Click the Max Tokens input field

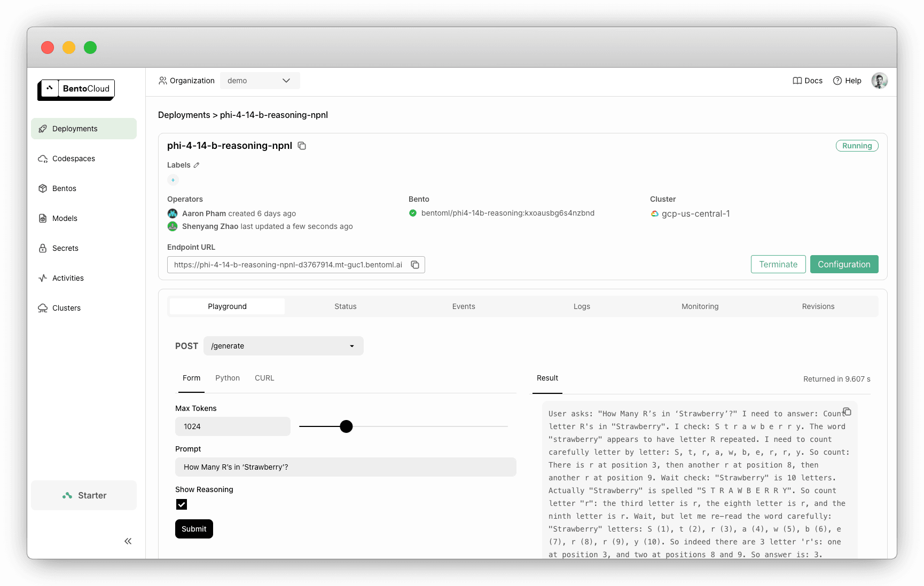pyautogui.click(x=233, y=426)
